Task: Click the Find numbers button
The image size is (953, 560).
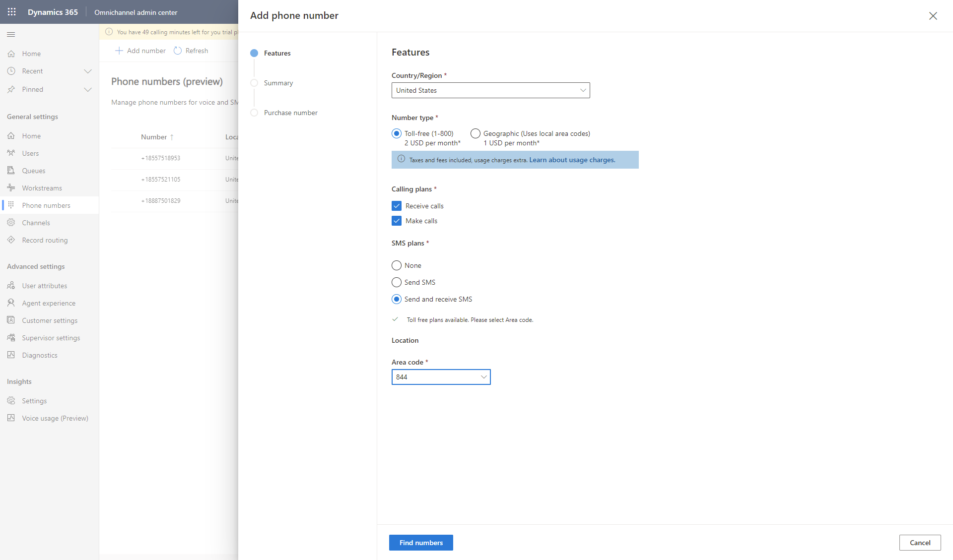Action: (x=421, y=543)
